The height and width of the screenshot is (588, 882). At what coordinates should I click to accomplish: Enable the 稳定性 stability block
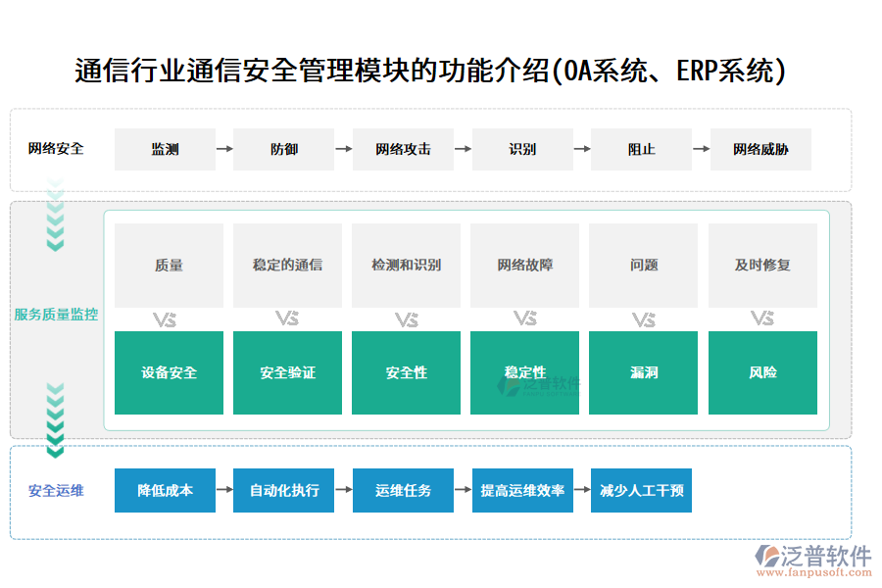point(524,372)
